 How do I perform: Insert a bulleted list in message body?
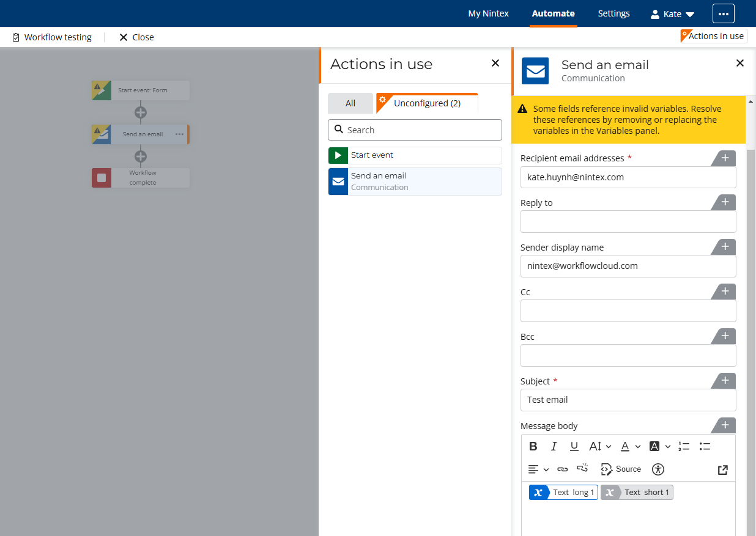pos(705,446)
